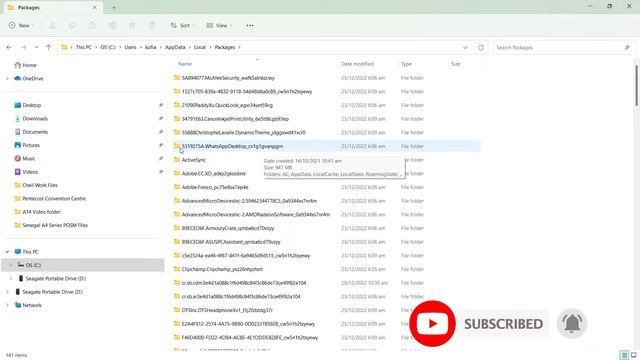
Task: Select Network in the navigation pane
Action: click(x=28, y=305)
